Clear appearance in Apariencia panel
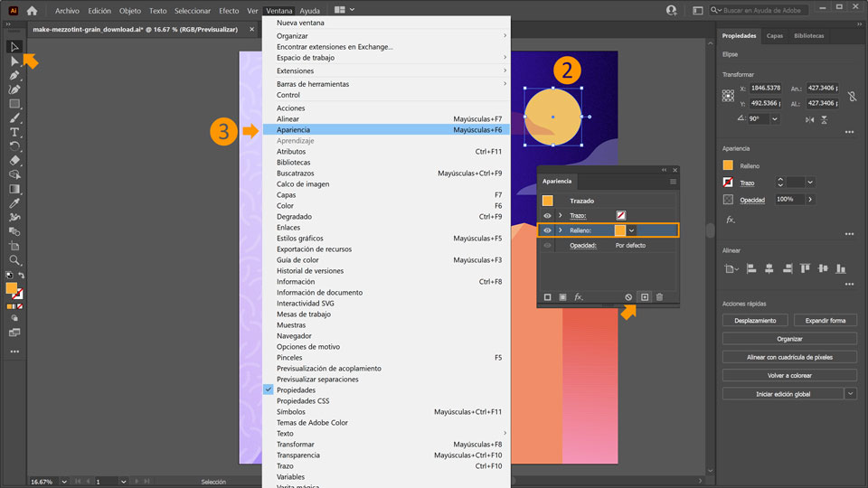 [628, 297]
